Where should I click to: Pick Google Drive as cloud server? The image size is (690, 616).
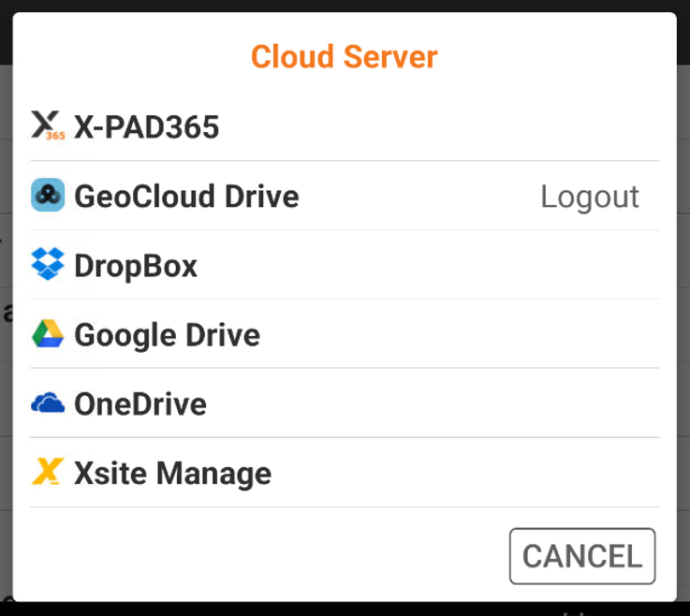click(x=345, y=334)
